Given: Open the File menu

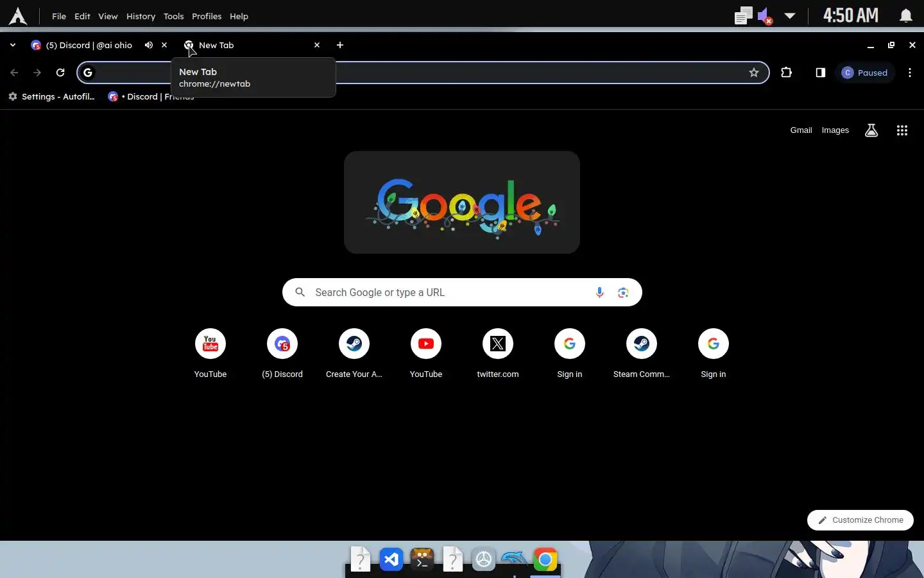Looking at the screenshot, I should (x=59, y=16).
